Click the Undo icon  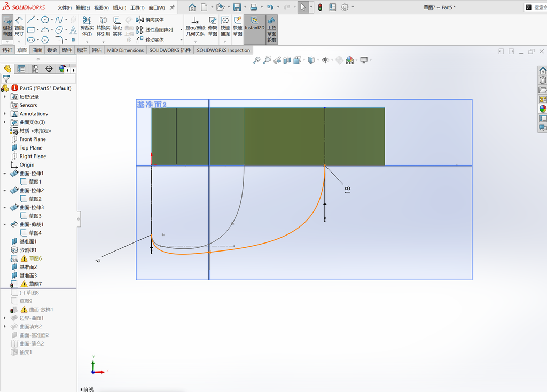point(270,7)
